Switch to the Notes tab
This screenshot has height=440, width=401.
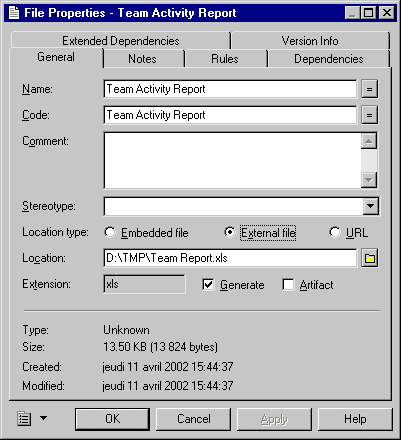(142, 59)
